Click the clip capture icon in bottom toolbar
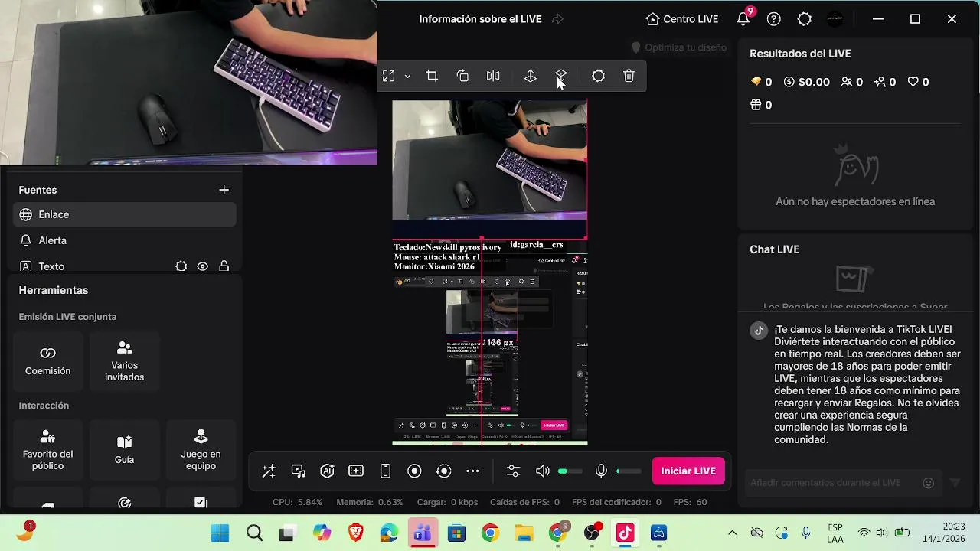The width and height of the screenshot is (980, 551). (x=356, y=471)
